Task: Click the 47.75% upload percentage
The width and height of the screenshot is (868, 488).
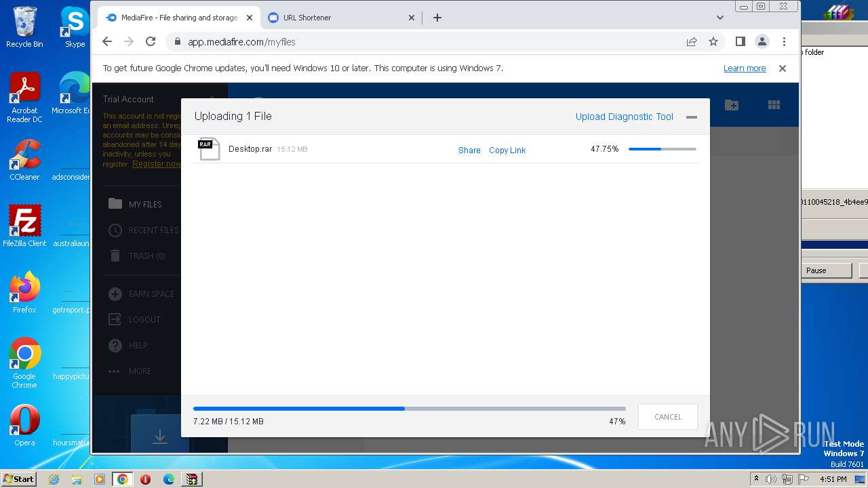Action: 605,149
